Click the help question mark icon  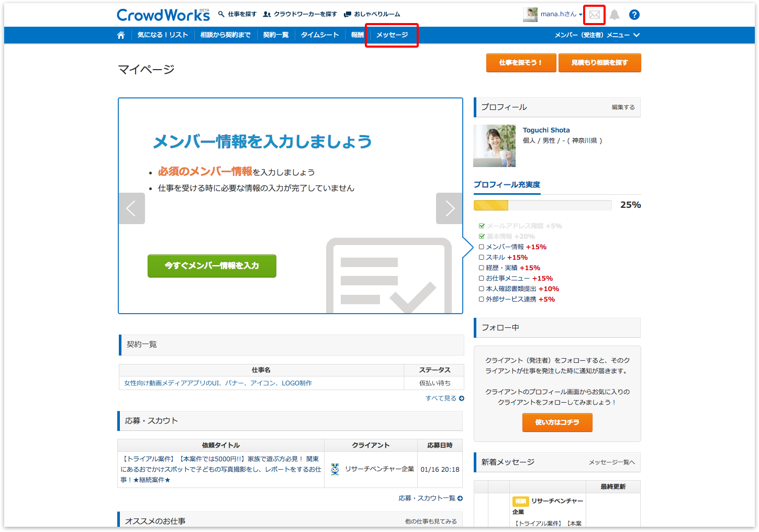coord(634,15)
